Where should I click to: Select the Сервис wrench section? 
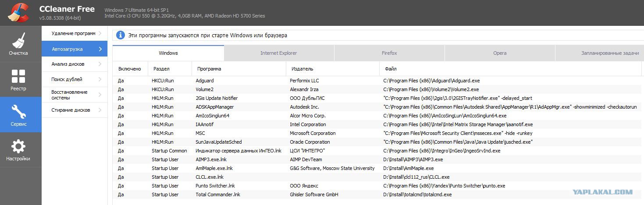pyautogui.click(x=21, y=115)
